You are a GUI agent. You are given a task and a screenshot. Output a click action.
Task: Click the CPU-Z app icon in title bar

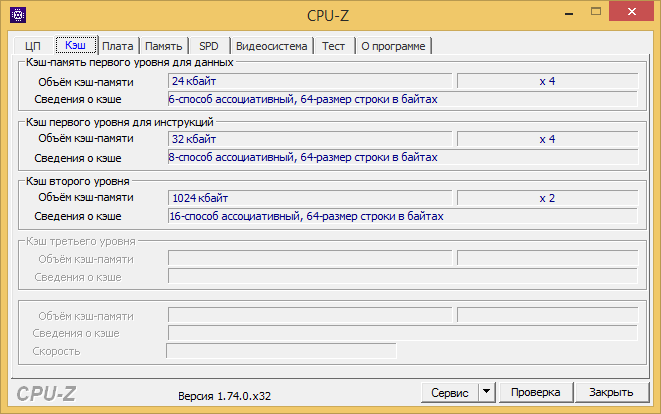click(18, 15)
